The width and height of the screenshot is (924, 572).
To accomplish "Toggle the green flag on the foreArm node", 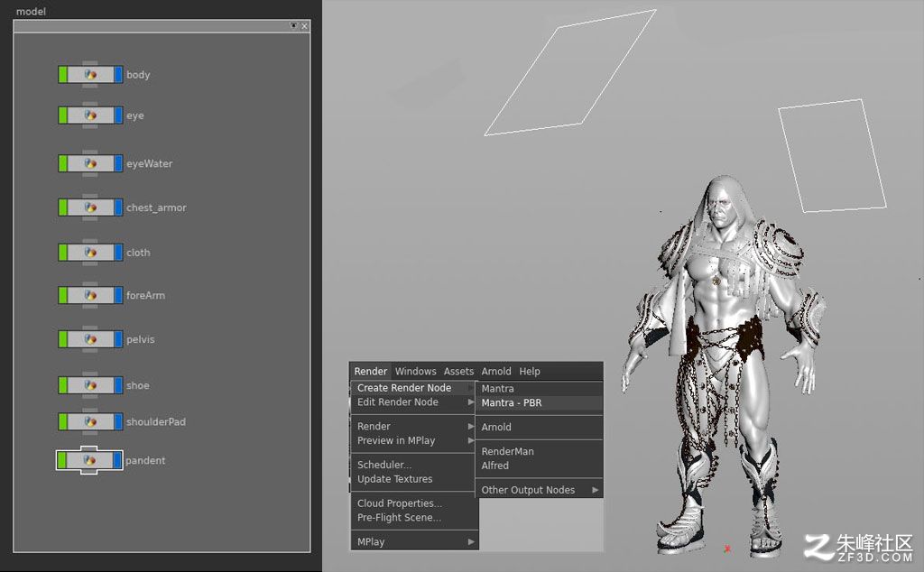I will tap(63, 295).
